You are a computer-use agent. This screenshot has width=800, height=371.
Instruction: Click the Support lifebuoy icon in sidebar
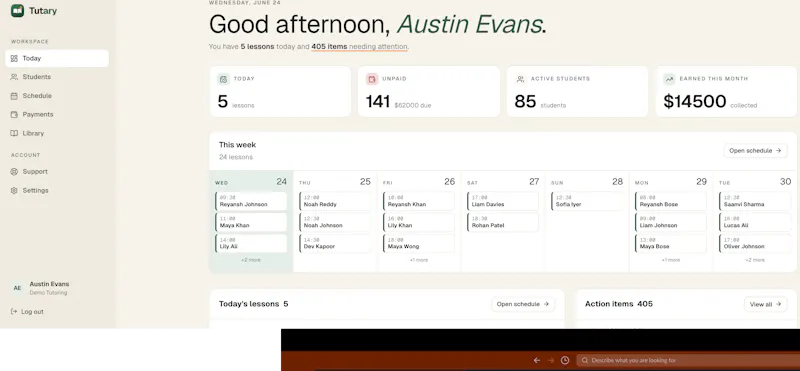(x=14, y=172)
